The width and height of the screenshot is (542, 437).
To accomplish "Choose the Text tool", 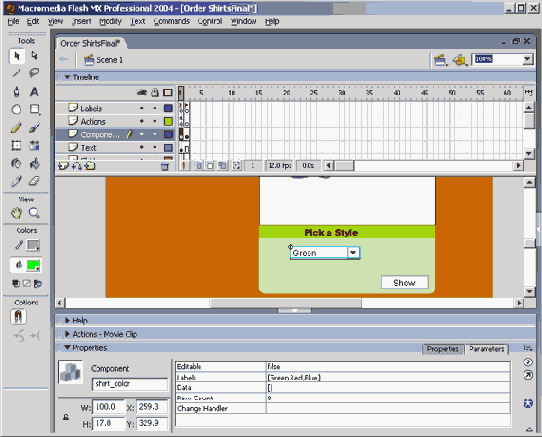I will click(x=34, y=92).
